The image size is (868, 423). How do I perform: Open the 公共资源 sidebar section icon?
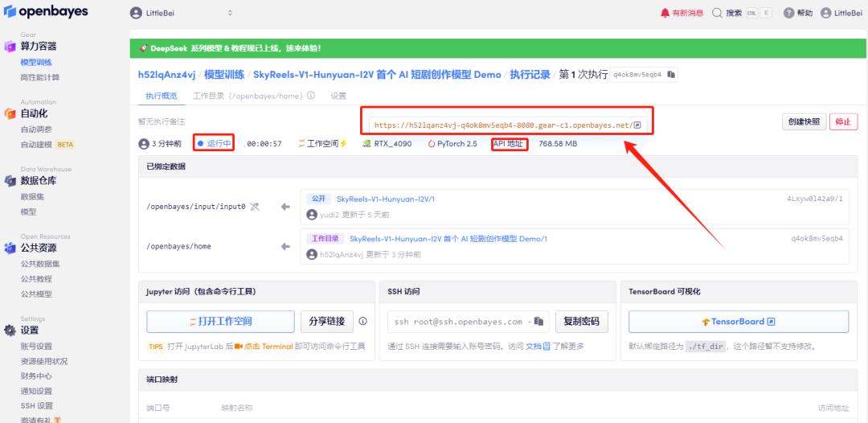pos(10,248)
